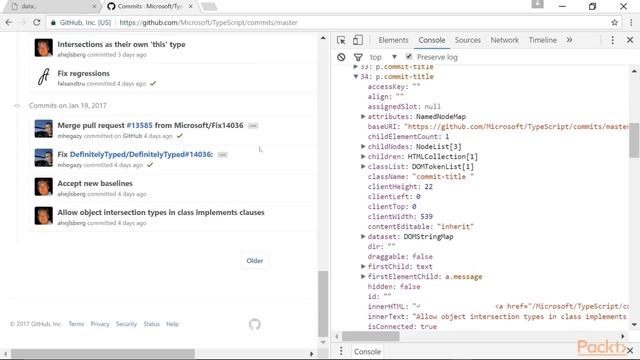This screenshot has width=640, height=360.
Task: Expand the classList: DOMTokenList[1] property
Action: coord(363,167)
